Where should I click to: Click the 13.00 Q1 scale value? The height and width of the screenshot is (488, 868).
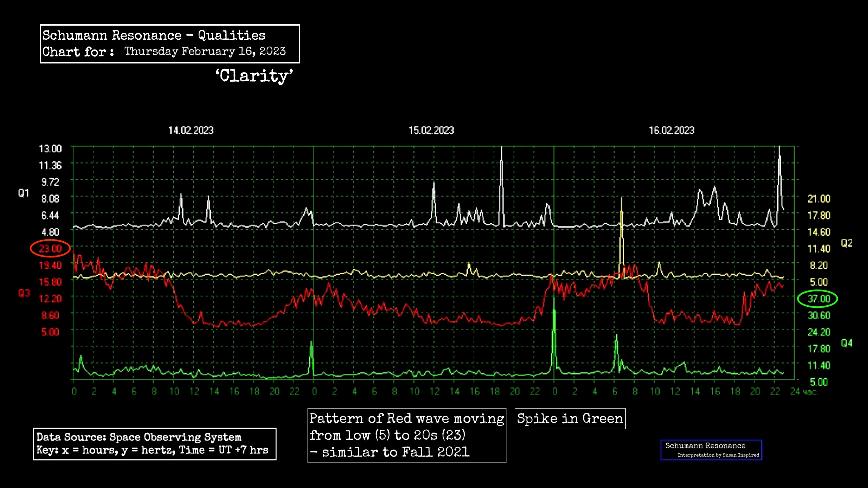click(x=50, y=149)
